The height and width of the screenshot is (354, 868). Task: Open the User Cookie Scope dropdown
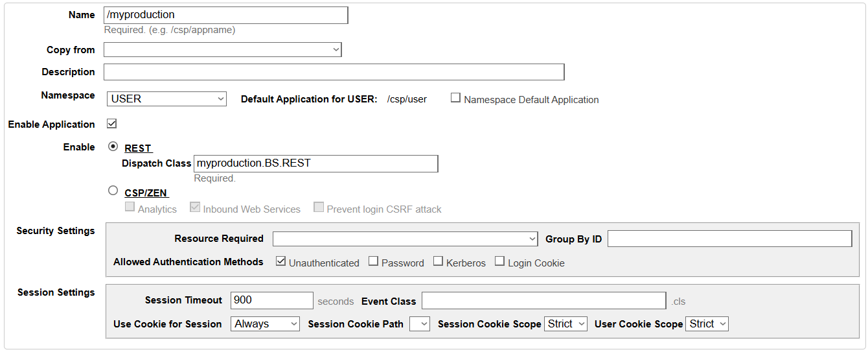click(707, 324)
